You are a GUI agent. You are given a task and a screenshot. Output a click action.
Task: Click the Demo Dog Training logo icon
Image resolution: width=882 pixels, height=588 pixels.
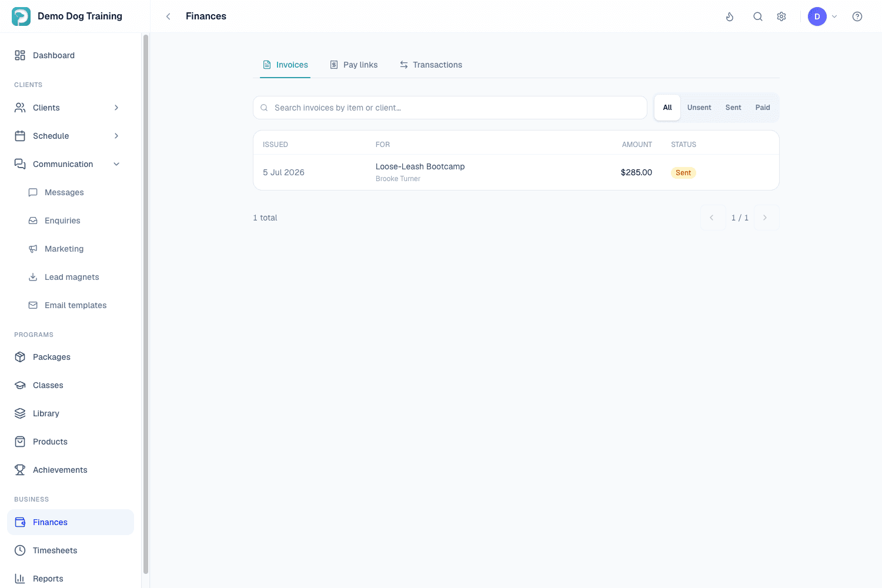[21, 16]
